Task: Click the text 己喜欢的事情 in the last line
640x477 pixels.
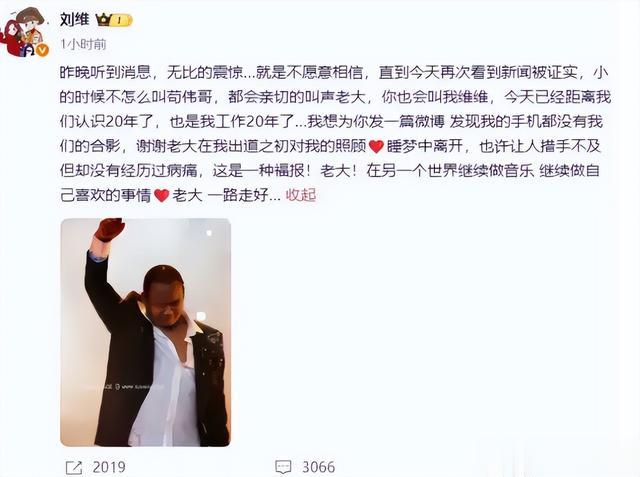Action: click(105, 195)
